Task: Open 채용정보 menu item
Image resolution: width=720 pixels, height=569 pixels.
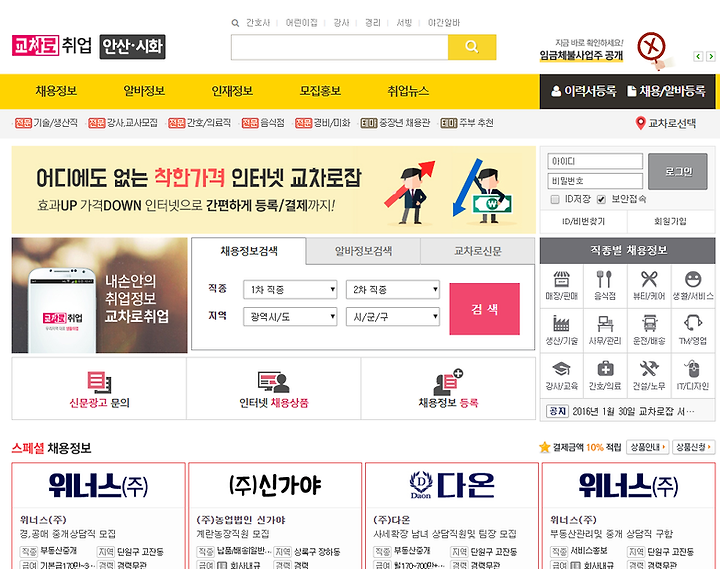Action: (56, 91)
